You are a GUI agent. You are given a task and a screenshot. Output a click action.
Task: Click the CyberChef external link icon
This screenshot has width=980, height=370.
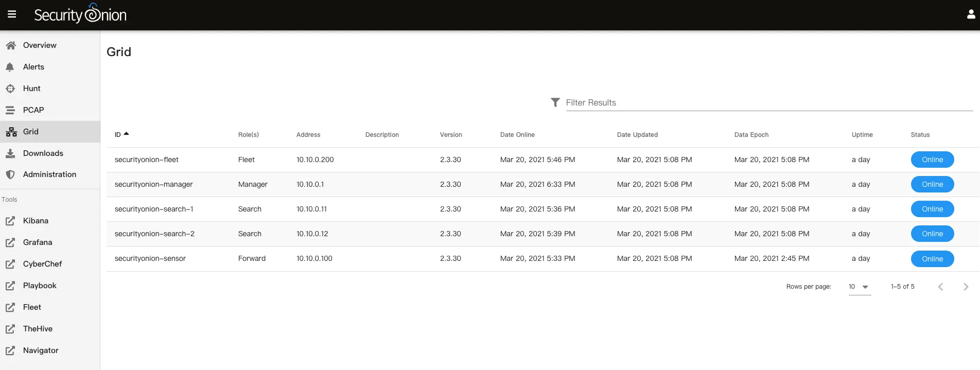click(x=10, y=264)
